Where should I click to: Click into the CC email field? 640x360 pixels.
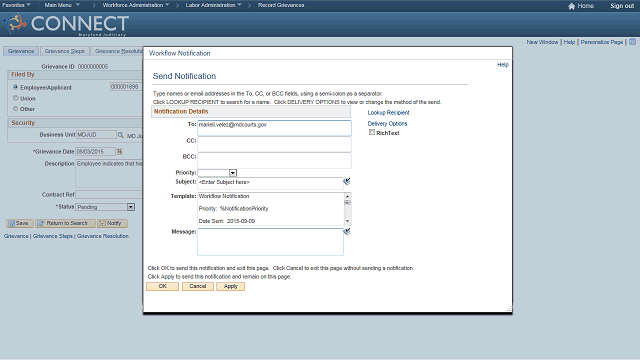pos(274,144)
